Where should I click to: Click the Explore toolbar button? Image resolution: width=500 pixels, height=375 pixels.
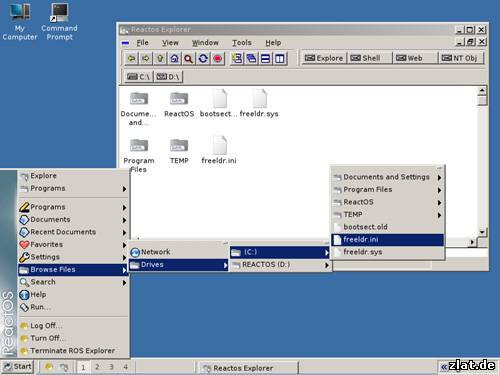[324, 58]
